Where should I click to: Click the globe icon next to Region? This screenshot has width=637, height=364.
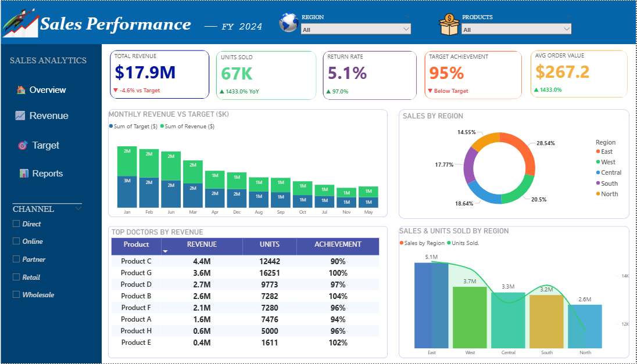[x=288, y=23]
